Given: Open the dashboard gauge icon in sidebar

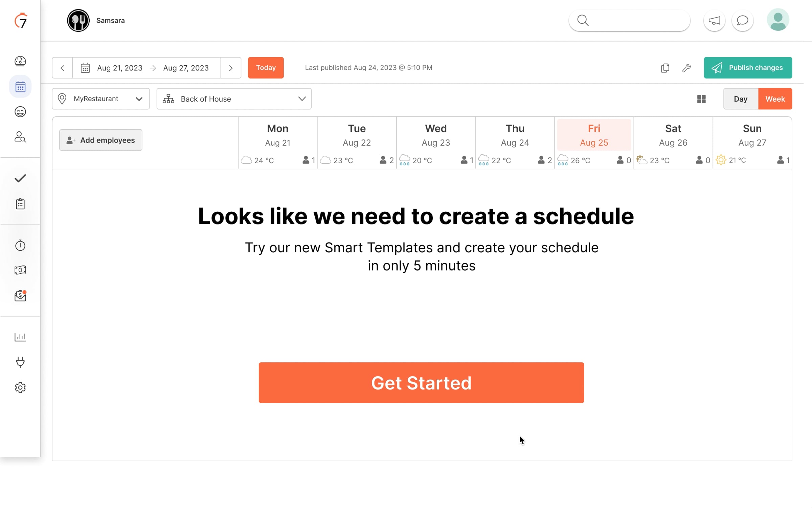Looking at the screenshot, I should [20, 61].
